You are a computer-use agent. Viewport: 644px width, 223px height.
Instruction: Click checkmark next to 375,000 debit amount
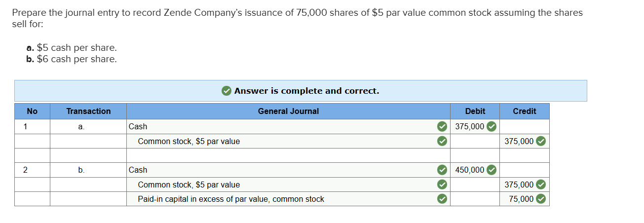[x=491, y=126]
